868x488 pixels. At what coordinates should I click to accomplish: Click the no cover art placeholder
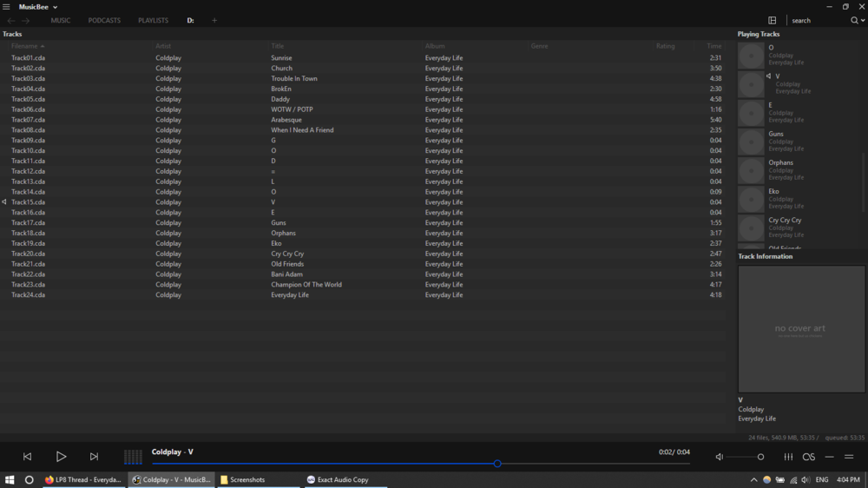tap(801, 329)
